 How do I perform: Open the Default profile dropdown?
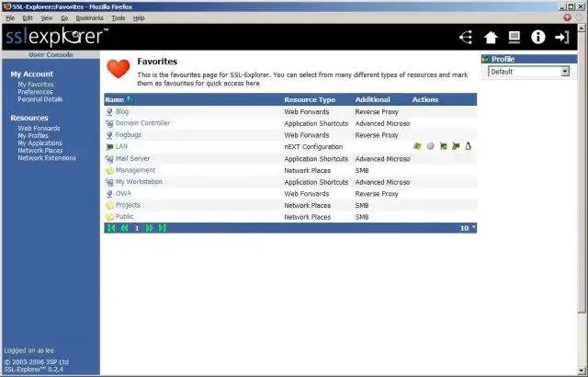tap(528, 72)
